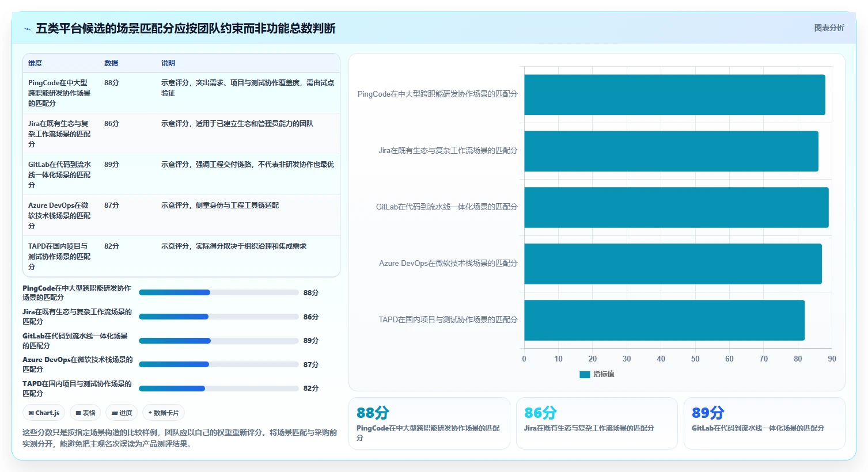Click the Jira progress bar showing 86分
The width and height of the screenshot is (868, 472).
(219, 317)
